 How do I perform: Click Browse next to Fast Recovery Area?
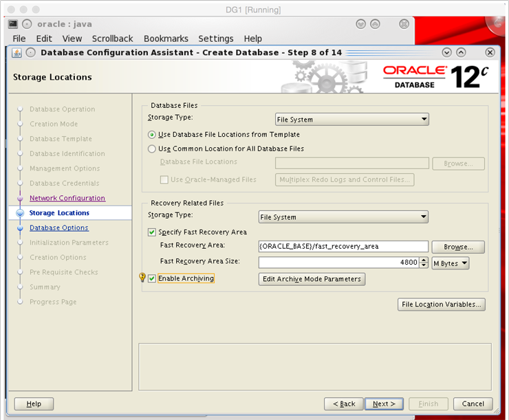pos(458,247)
